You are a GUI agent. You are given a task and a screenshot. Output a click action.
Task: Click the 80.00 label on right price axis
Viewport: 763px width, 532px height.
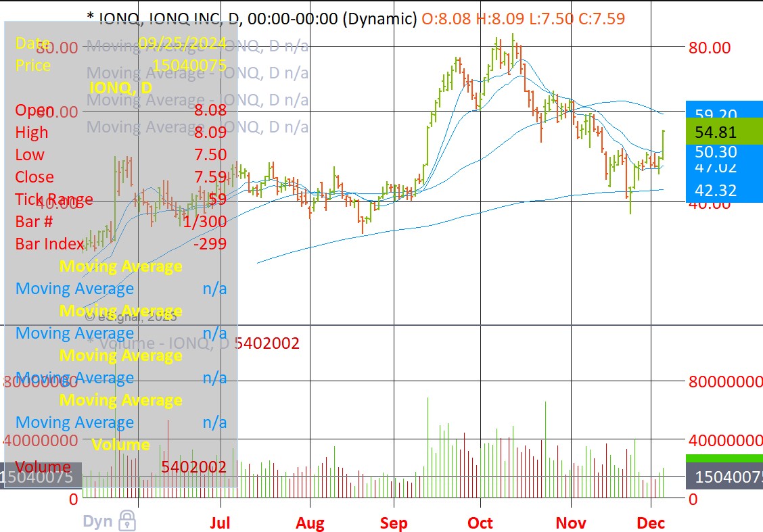pos(710,47)
